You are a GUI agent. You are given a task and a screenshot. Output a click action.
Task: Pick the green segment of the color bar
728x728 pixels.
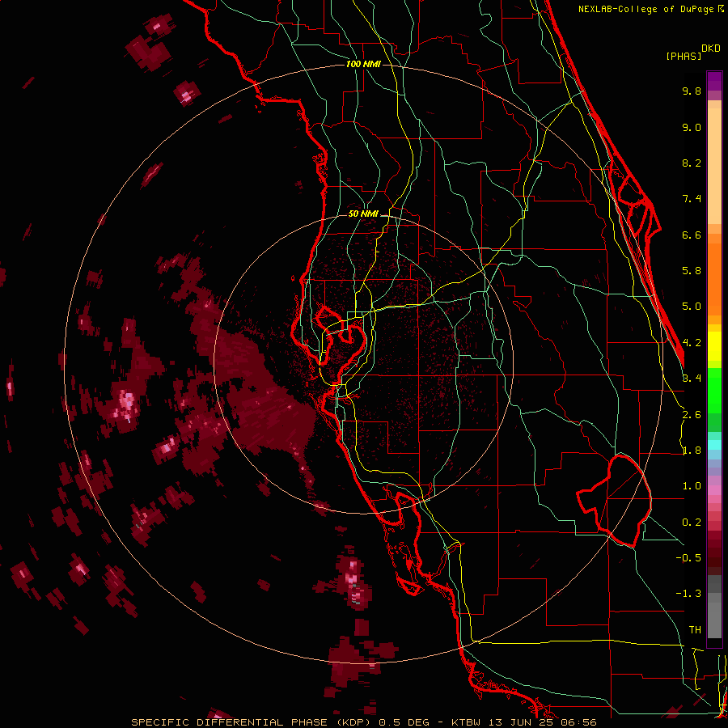pyautogui.click(x=714, y=391)
